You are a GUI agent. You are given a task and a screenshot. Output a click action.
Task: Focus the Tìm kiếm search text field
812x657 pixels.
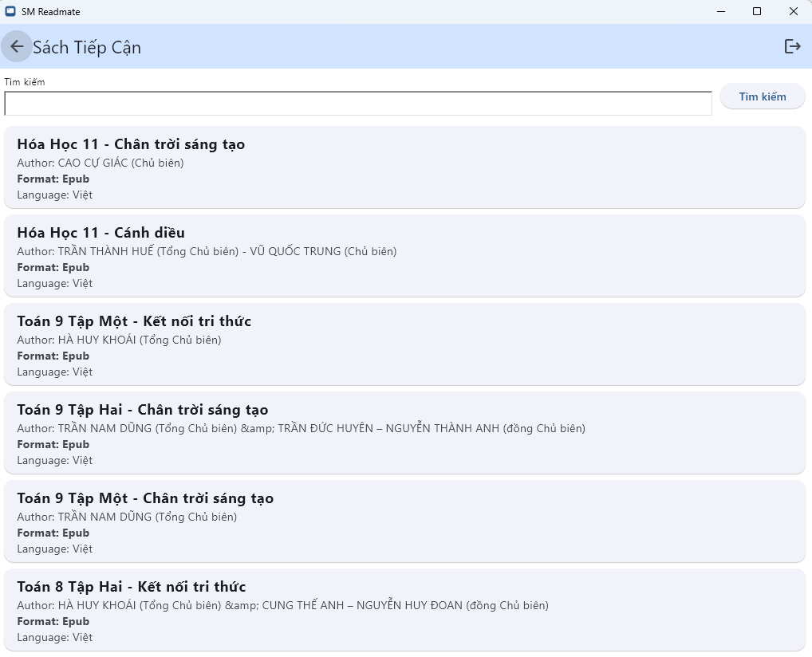357,104
